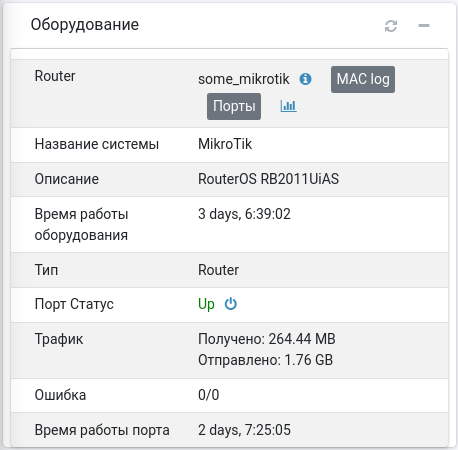Toggle port power icon next to Up
The width and height of the screenshot is (458, 450).
pos(231,304)
